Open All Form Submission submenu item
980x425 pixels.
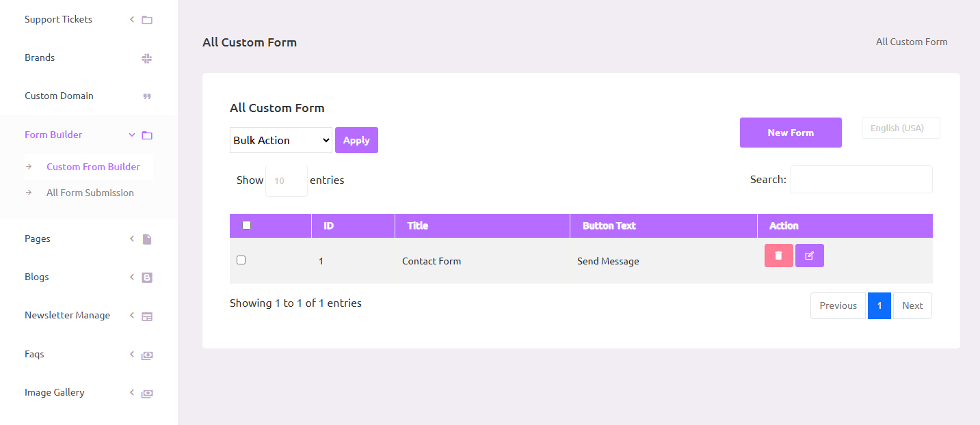pyautogui.click(x=90, y=193)
